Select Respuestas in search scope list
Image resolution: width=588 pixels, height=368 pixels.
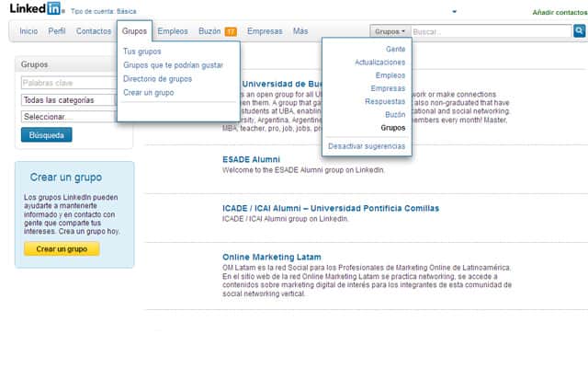pyautogui.click(x=385, y=102)
